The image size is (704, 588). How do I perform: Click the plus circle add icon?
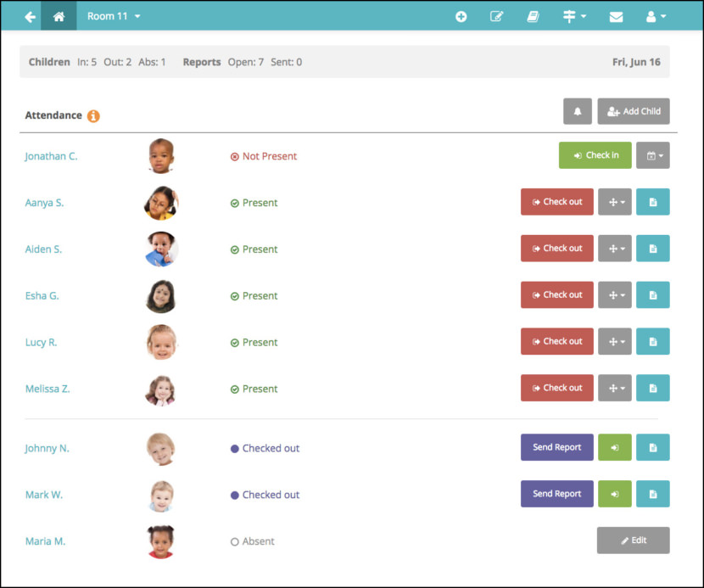coord(461,17)
